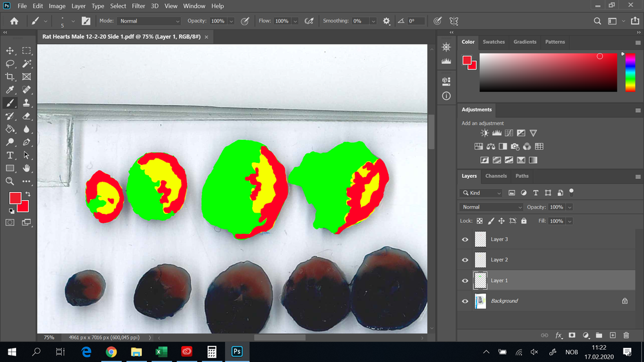Select the Rectangle shape tool
Image resolution: width=644 pixels, height=362 pixels.
(10, 168)
